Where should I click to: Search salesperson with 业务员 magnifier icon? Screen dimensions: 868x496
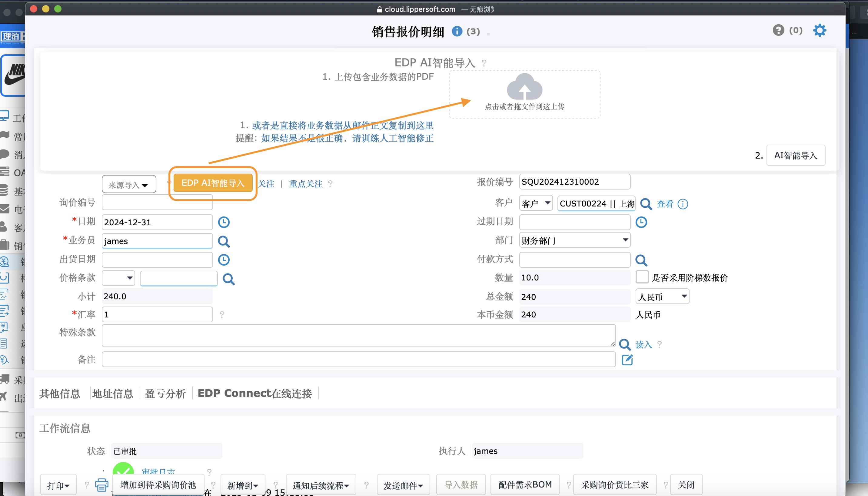(224, 242)
